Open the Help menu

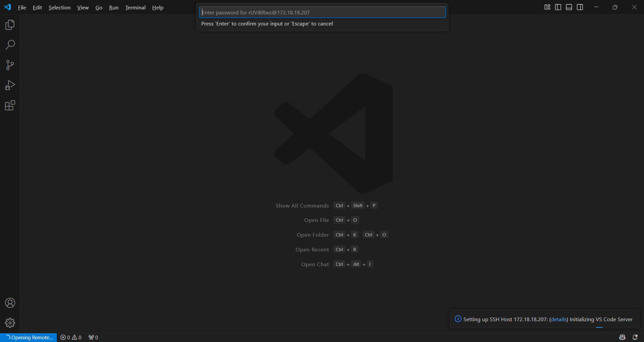(x=158, y=7)
